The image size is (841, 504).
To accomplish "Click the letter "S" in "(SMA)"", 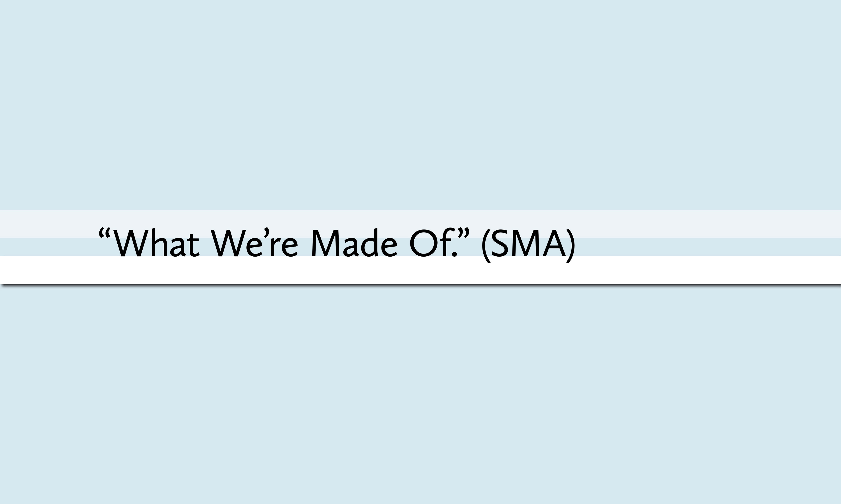I will pyautogui.click(x=500, y=243).
